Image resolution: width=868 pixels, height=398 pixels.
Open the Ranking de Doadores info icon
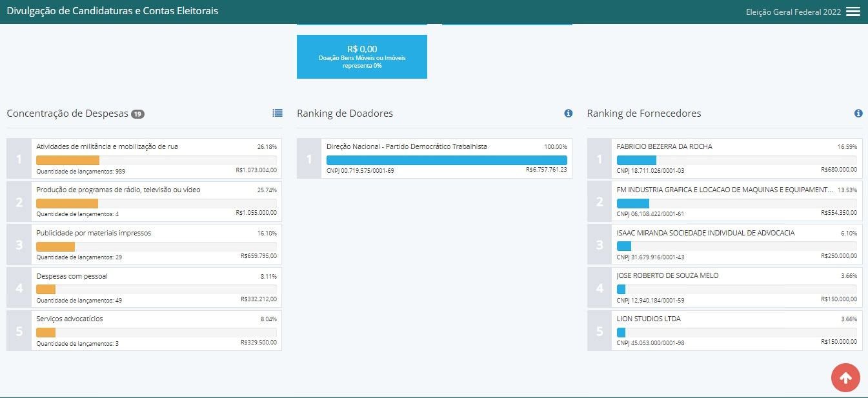tap(569, 114)
